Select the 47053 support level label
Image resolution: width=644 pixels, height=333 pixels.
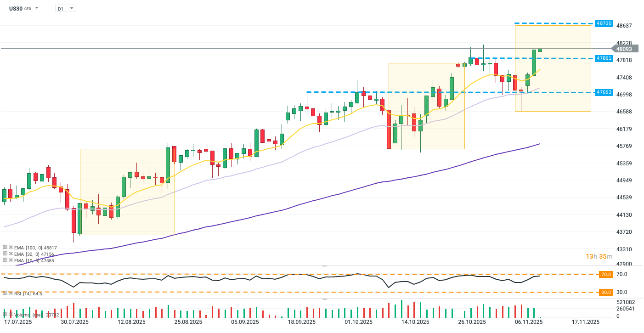(x=603, y=92)
